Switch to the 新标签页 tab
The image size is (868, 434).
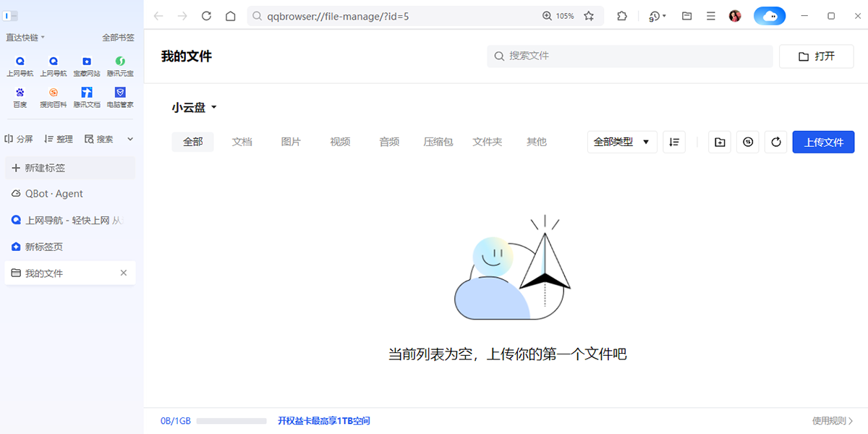coord(69,247)
